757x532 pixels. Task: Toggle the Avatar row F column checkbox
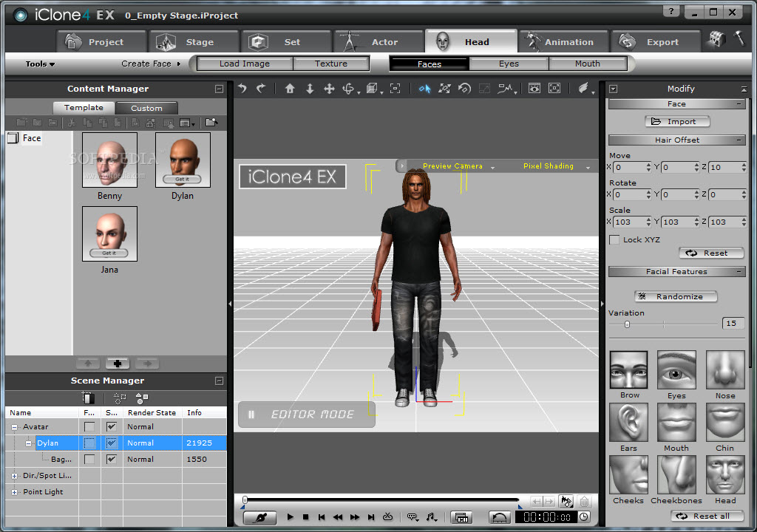click(89, 427)
